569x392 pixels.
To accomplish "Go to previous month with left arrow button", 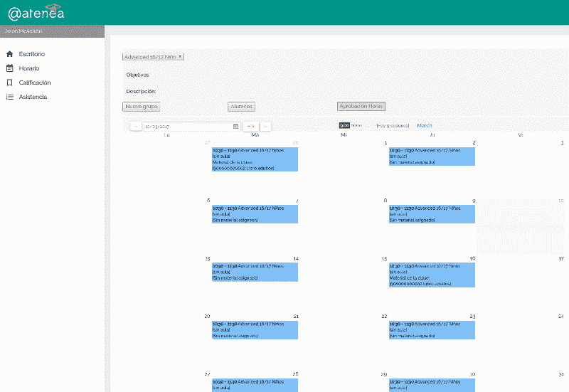I will 136,127.
